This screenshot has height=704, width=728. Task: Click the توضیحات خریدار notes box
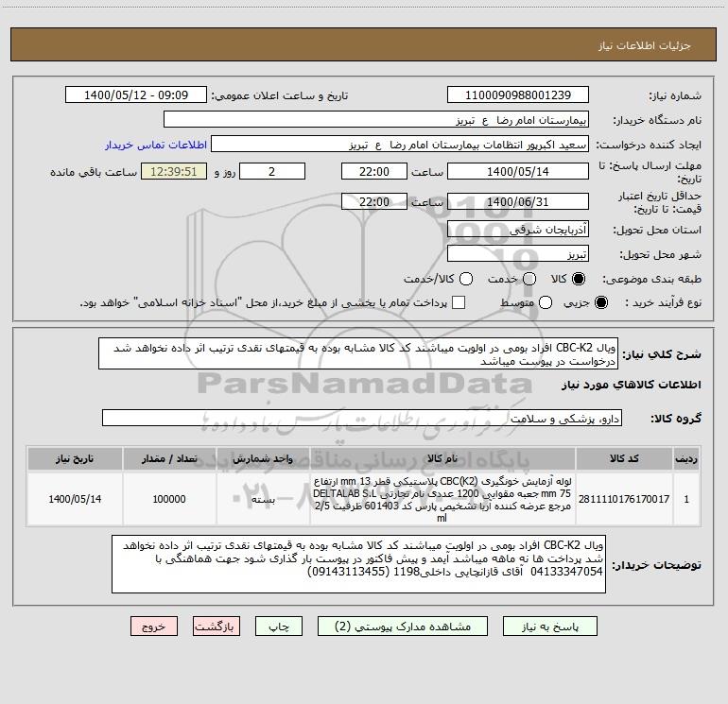click(358, 564)
